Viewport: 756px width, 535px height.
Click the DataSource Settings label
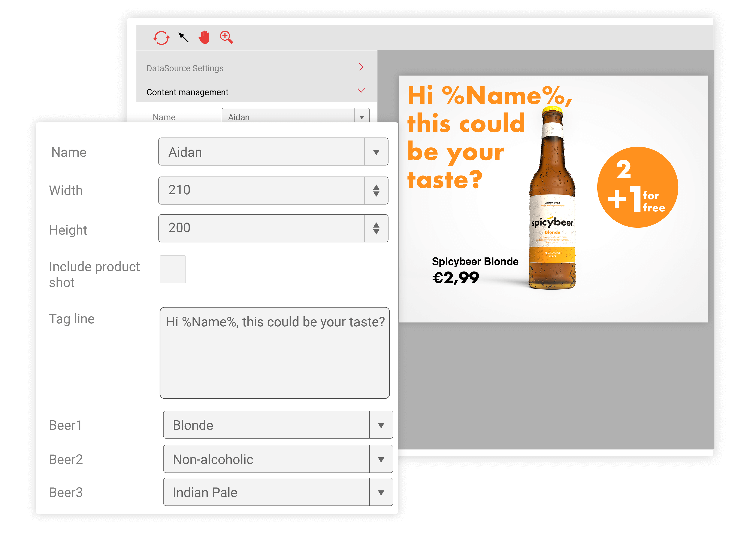tap(185, 68)
